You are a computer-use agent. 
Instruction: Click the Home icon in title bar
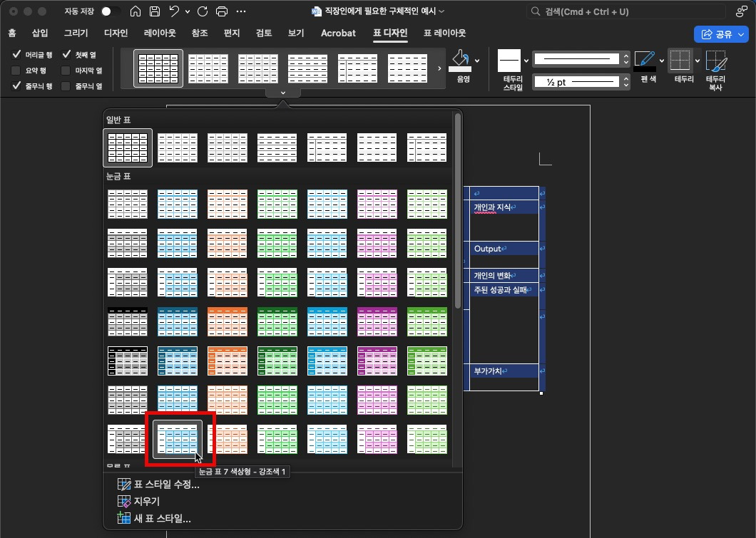[136, 11]
